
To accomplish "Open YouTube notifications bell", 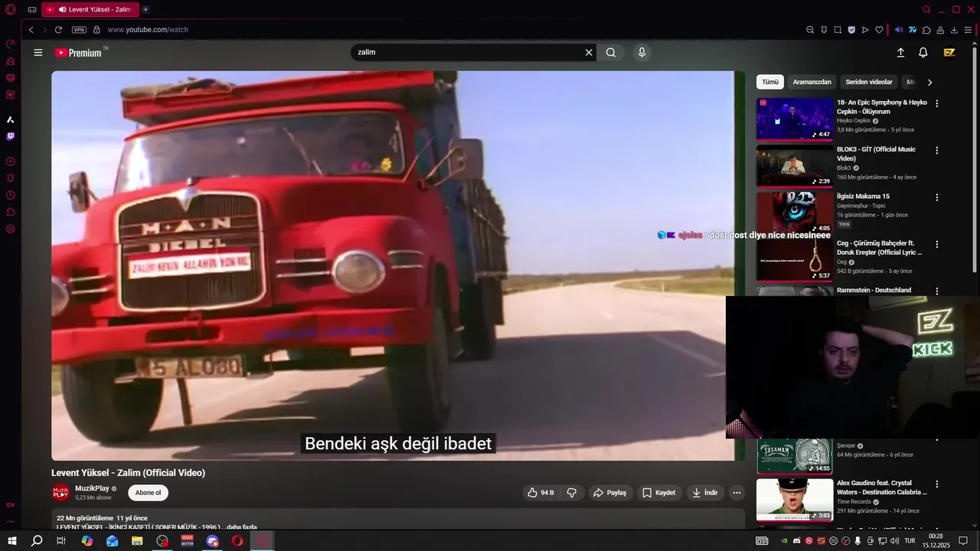I will pos(923,53).
